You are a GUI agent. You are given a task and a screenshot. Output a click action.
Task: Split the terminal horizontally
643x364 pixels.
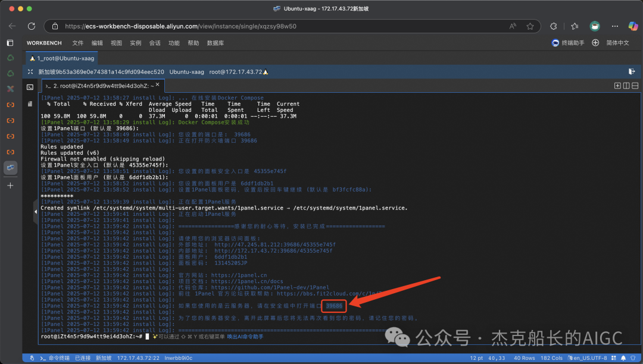(x=635, y=86)
